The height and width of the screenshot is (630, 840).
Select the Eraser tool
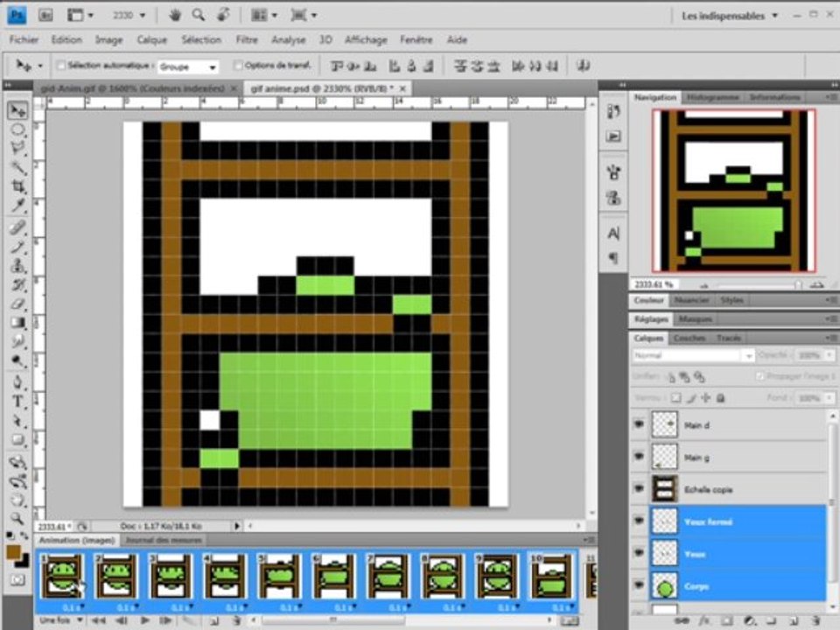pyautogui.click(x=17, y=304)
